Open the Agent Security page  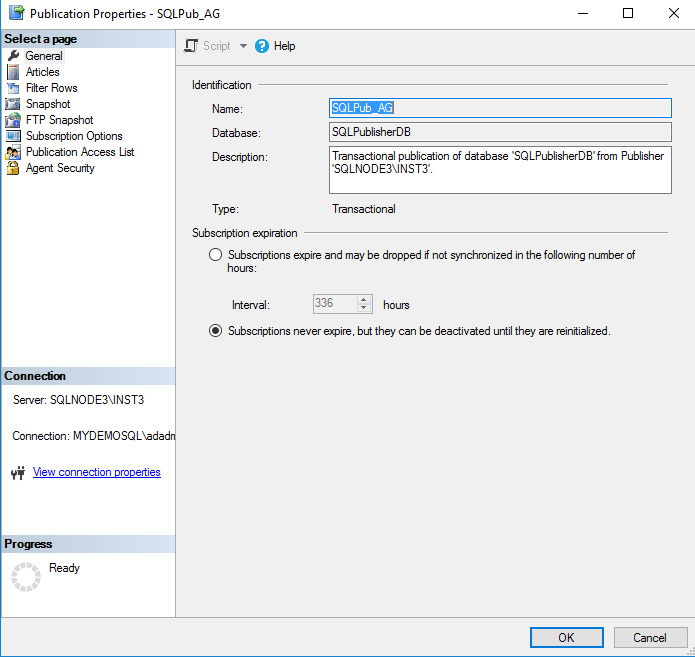(60, 168)
